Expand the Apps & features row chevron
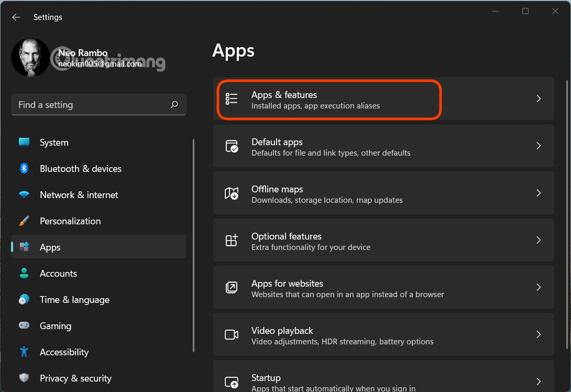The image size is (571, 392). (539, 99)
